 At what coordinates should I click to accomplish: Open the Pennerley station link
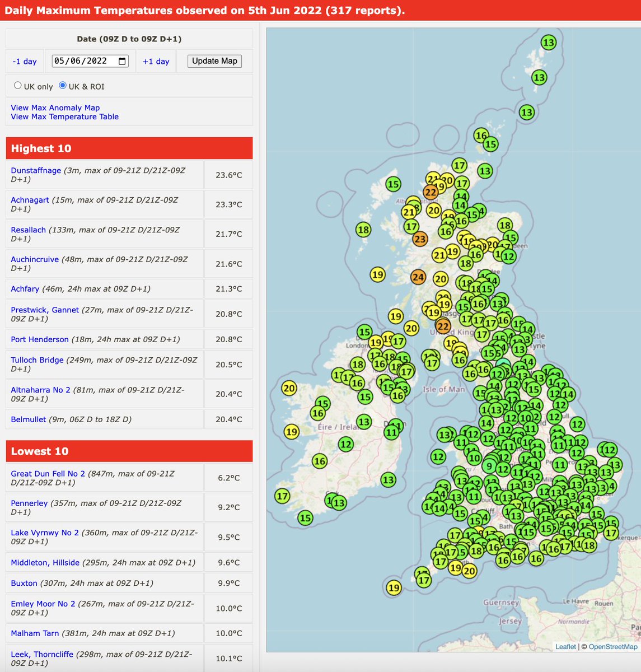coord(29,503)
